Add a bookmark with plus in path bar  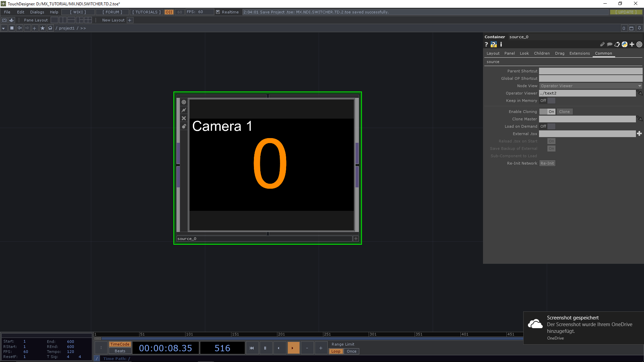35,28
